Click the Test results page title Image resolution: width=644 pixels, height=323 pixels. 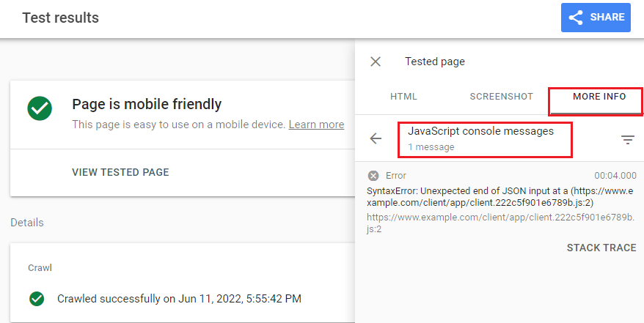(x=60, y=18)
